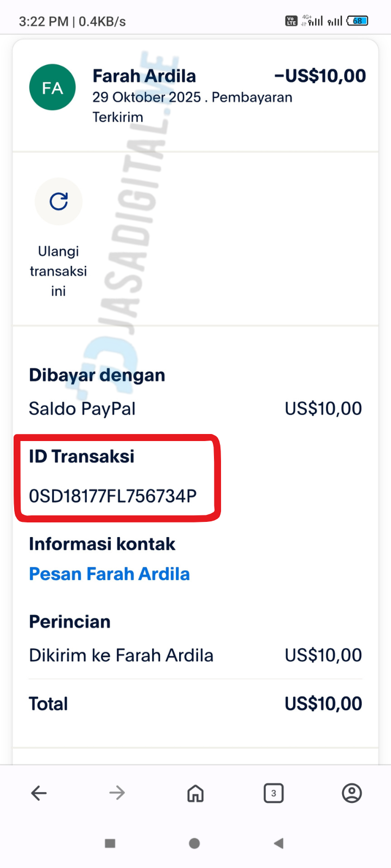Tap the Saldo PayPal payment row

tap(195, 409)
